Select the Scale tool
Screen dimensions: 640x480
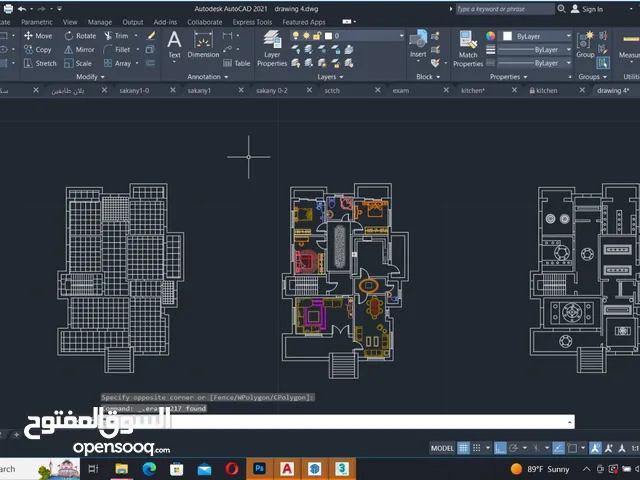78,63
